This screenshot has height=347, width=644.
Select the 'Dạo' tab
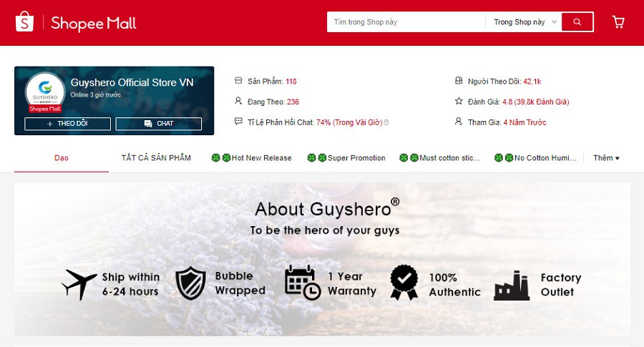pyautogui.click(x=62, y=158)
